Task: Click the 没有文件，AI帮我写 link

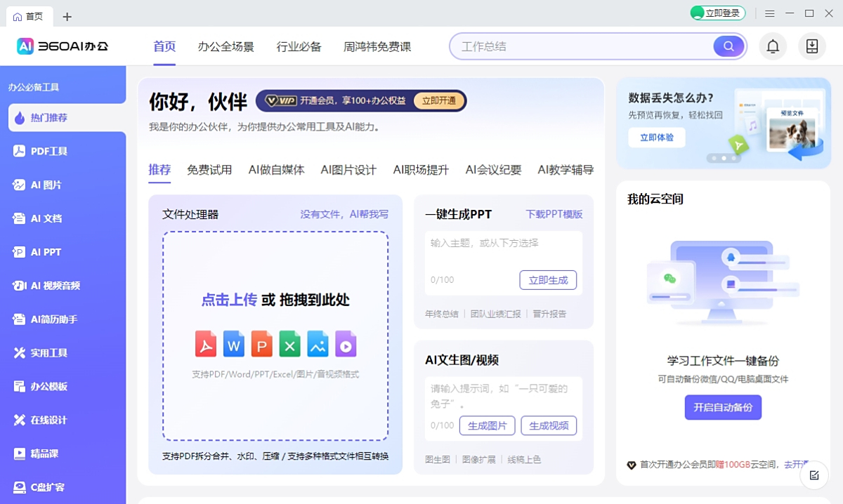Action: click(344, 213)
